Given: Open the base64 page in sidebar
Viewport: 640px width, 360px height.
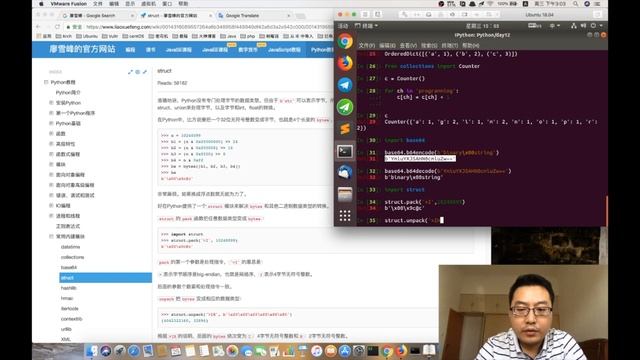Looking at the screenshot, I should click(x=69, y=267).
